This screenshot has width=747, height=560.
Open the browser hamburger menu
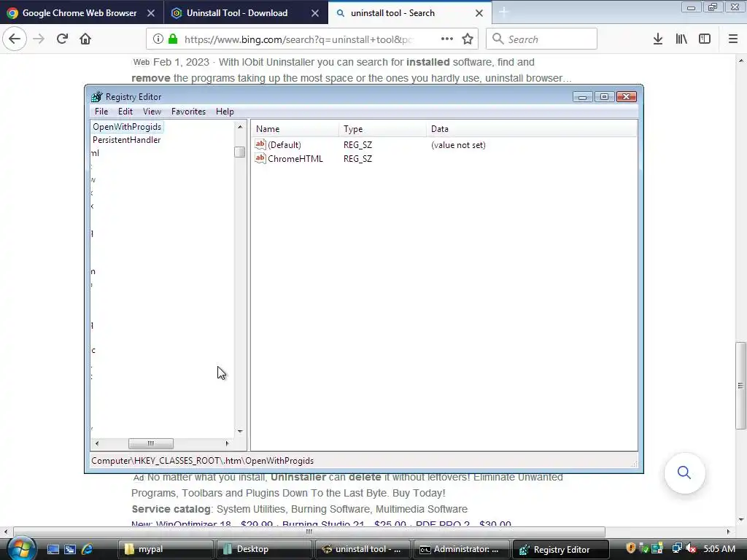pyautogui.click(x=733, y=39)
